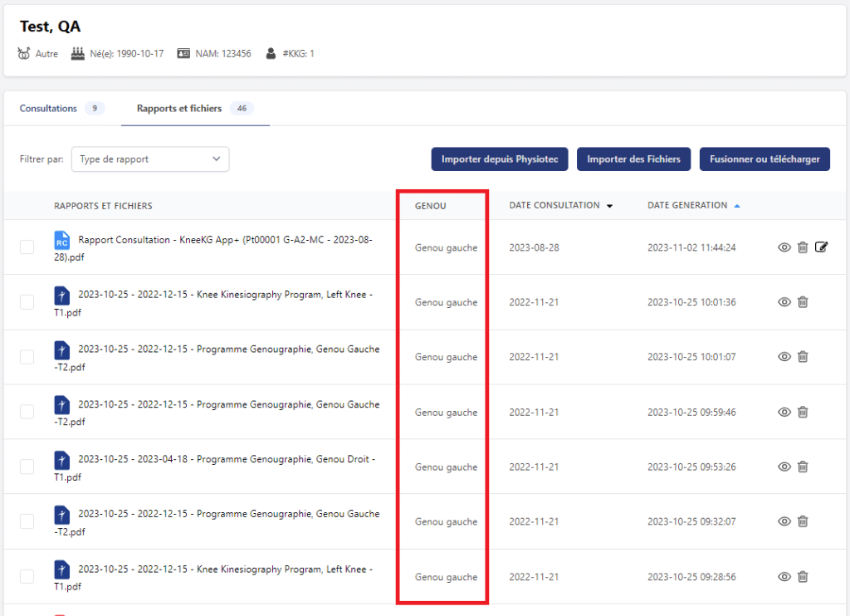Viewport: 850px width, 616px height.
Task: Click the edit icon for Rapport Consultation row
Action: pos(822,247)
